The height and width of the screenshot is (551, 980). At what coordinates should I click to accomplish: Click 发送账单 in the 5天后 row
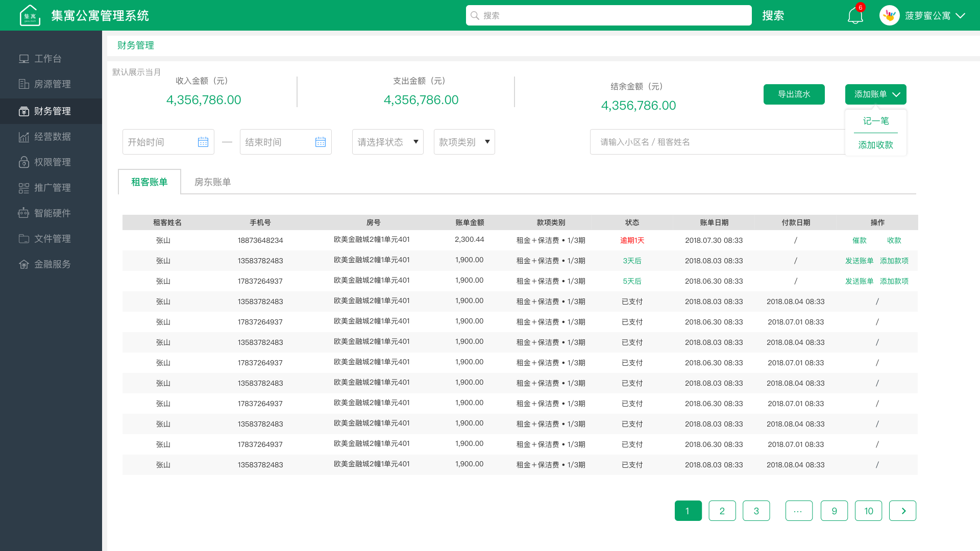pos(860,281)
